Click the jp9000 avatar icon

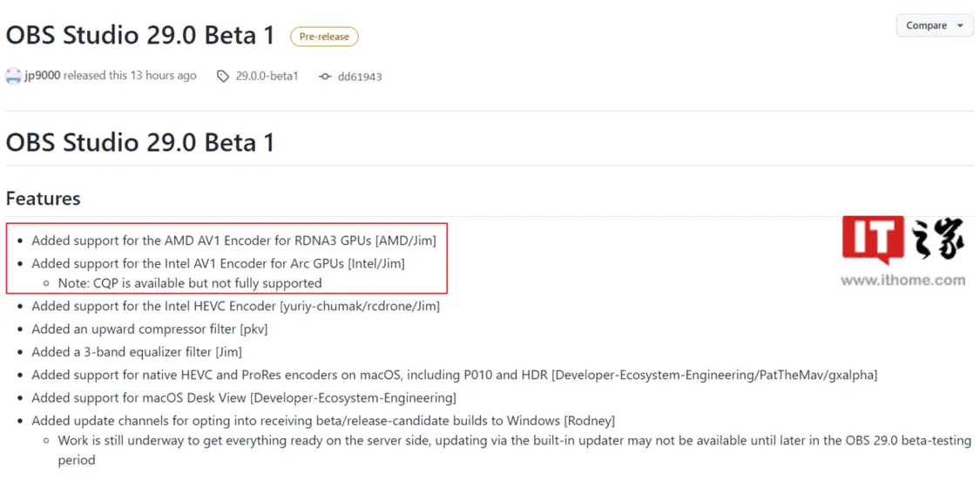pyautogui.click(x=13, y=76)
